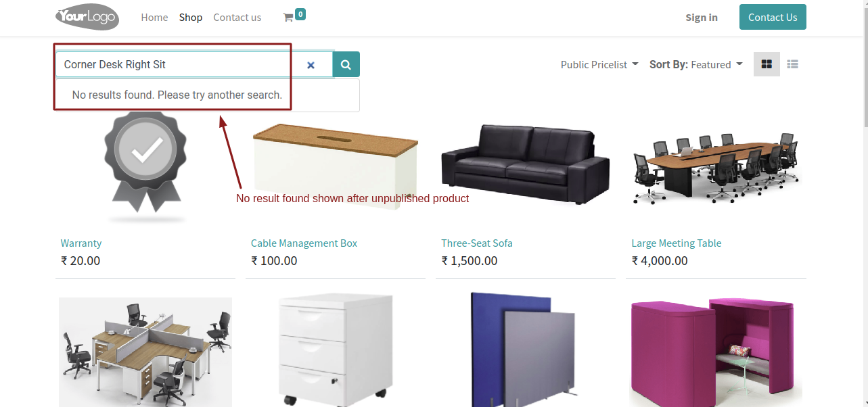Open Public Pricelist dropdown
The image size is (868, 407).
(x=599, y=64)
